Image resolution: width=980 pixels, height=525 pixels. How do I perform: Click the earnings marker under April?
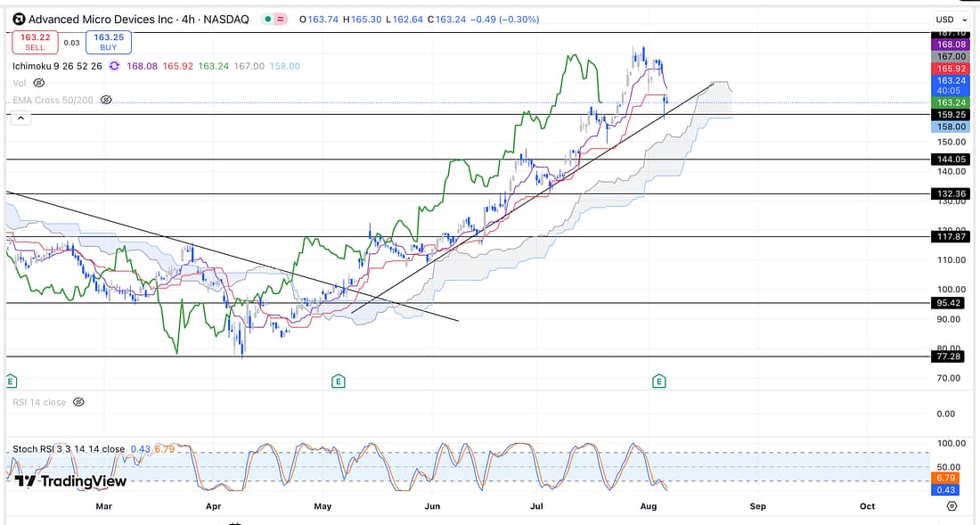pyautogui.click(x=338, y=381)
